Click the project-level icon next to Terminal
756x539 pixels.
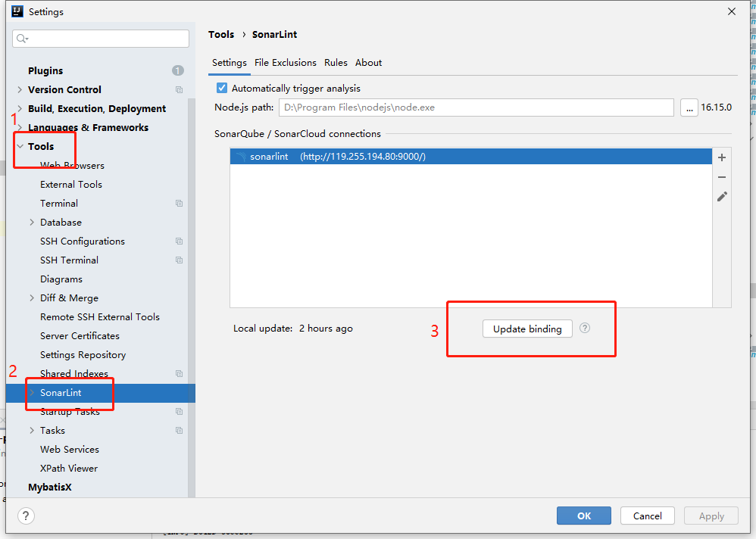pos(179,204)
